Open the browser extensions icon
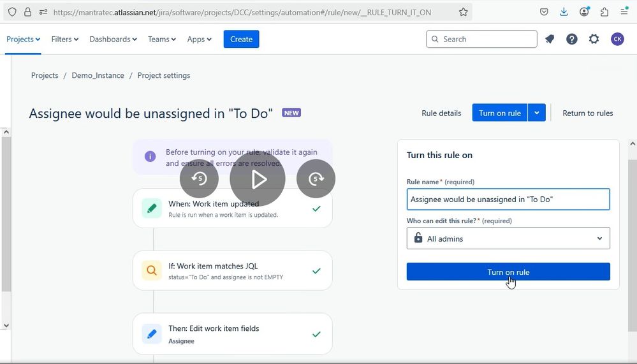Image resolution: width=637 pixels, height=364 pixels. pos(604,11)
